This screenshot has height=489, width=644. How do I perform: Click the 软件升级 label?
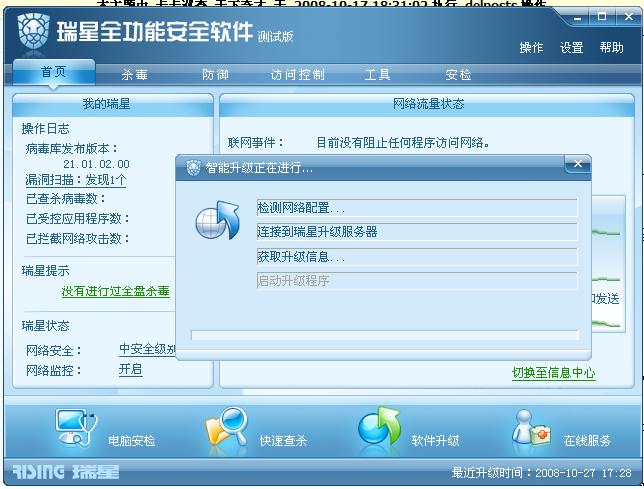click(x=435, y=441)
